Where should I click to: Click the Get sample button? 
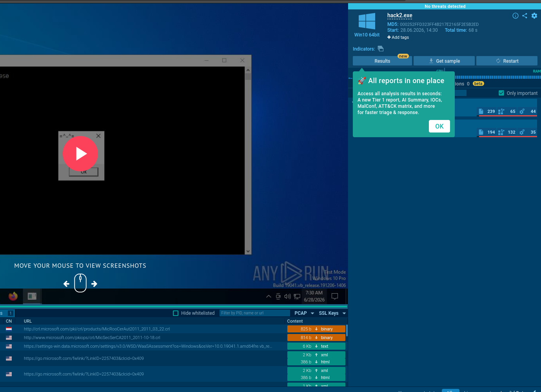pyautogui.click(x=444, y=61)
